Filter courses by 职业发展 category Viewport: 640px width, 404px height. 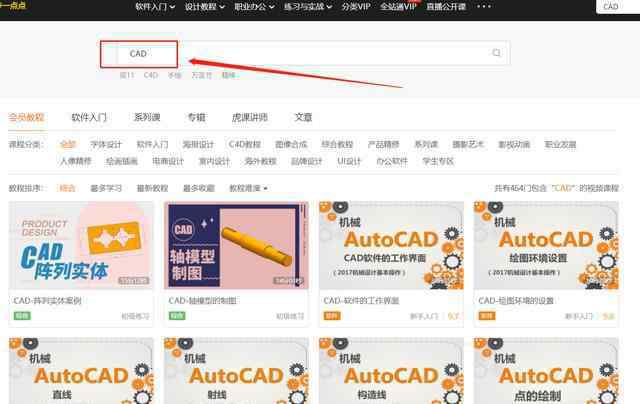click(560, 144)
